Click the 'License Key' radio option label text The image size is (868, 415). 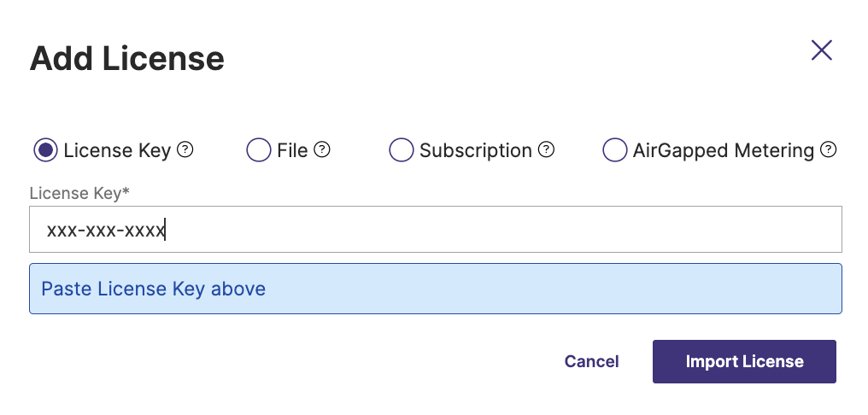[117, 150]
